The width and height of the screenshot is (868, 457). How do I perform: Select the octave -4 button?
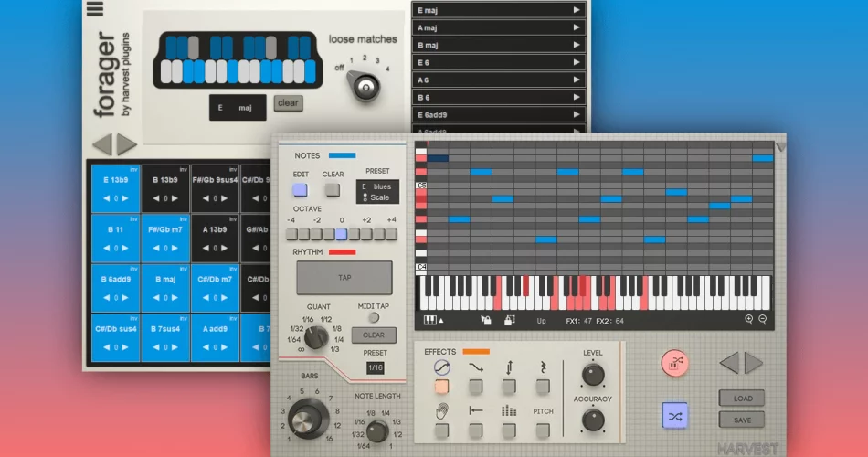tap(291, 234)
